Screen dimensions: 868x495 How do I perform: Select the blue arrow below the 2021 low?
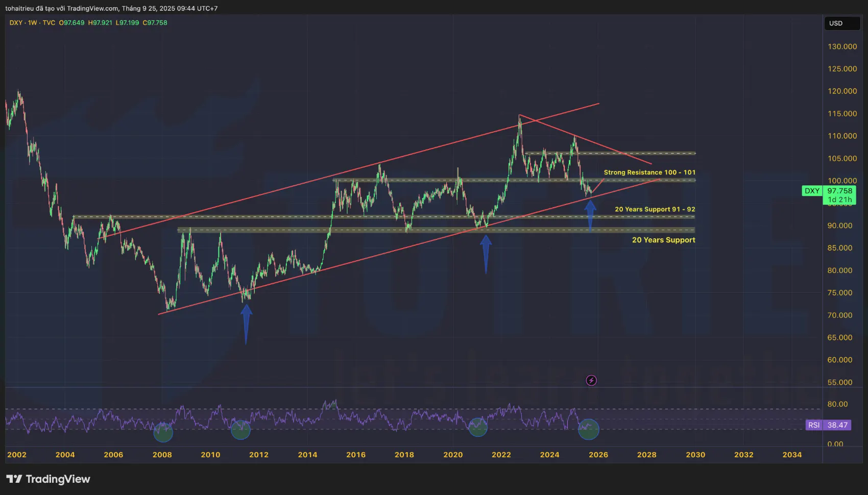tap(486, 253)
